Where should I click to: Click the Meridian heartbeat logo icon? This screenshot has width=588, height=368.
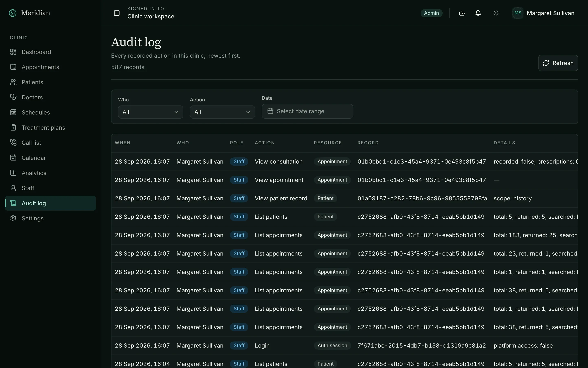point(13,13)
